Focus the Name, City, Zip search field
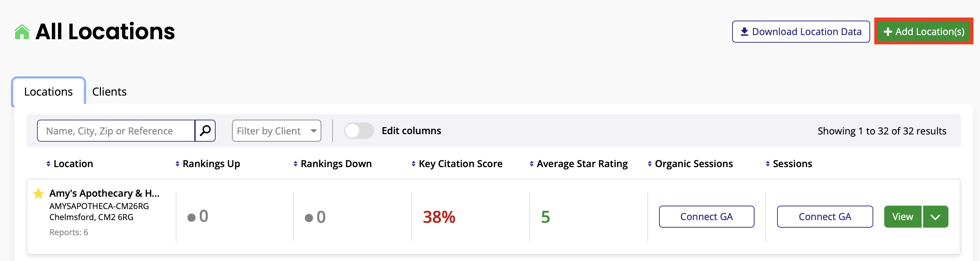Screen dimensions: 980x261 pyautogui.click(x=116, y=131)
